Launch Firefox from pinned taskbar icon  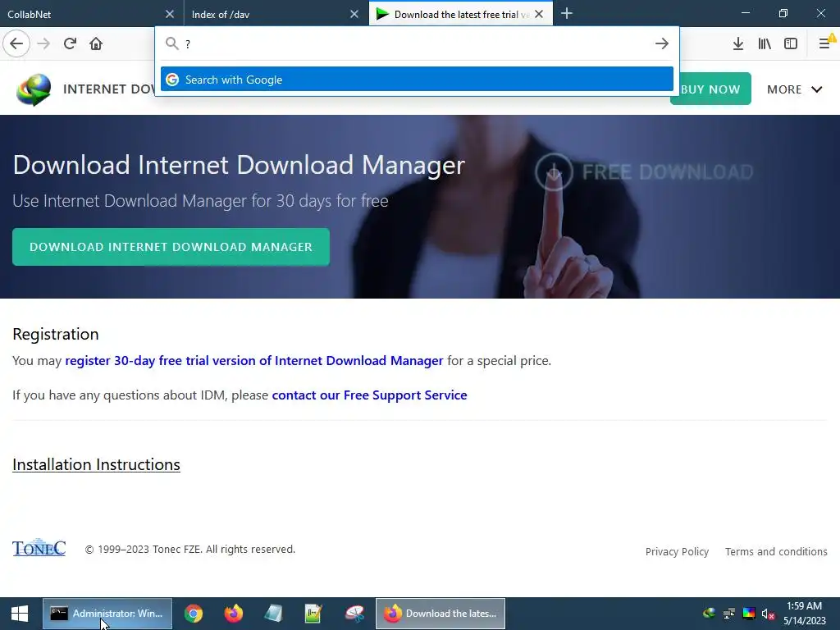[x=233, y=614]
